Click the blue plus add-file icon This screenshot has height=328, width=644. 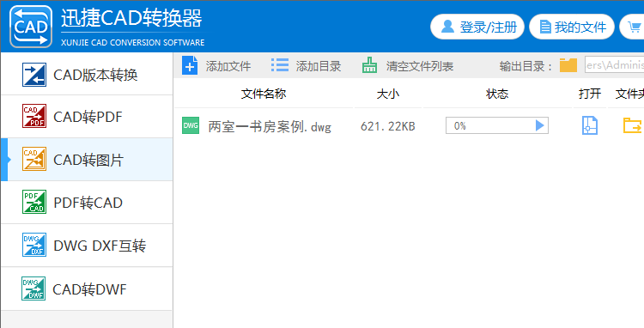(190, 65)
